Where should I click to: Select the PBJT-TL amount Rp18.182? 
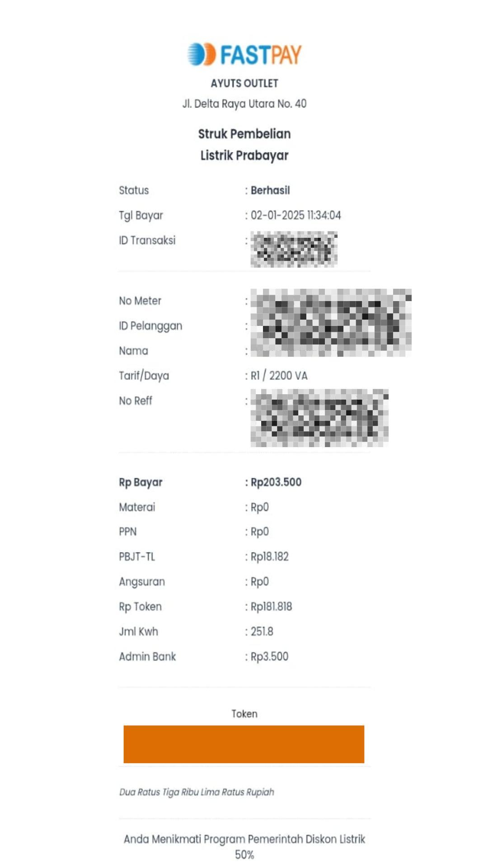[269, 557]
